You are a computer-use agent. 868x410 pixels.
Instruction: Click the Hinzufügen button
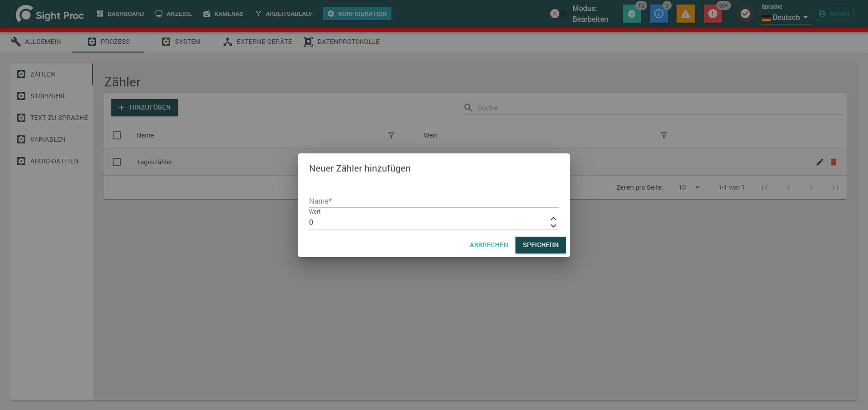[x=144, y=107]
